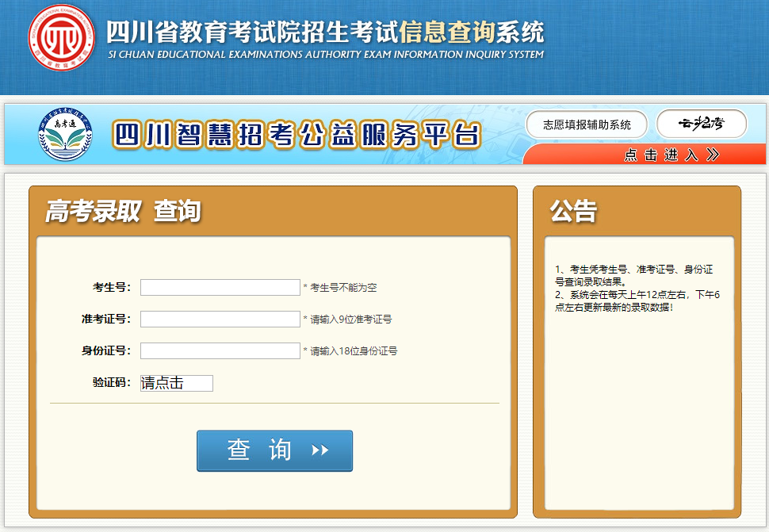Image resolution: width=769 pixels, height=532 pixels.
Task: Click the red Sichuan Examinations Authority logo
Action: pyautogui.click(x=61, y=38)
